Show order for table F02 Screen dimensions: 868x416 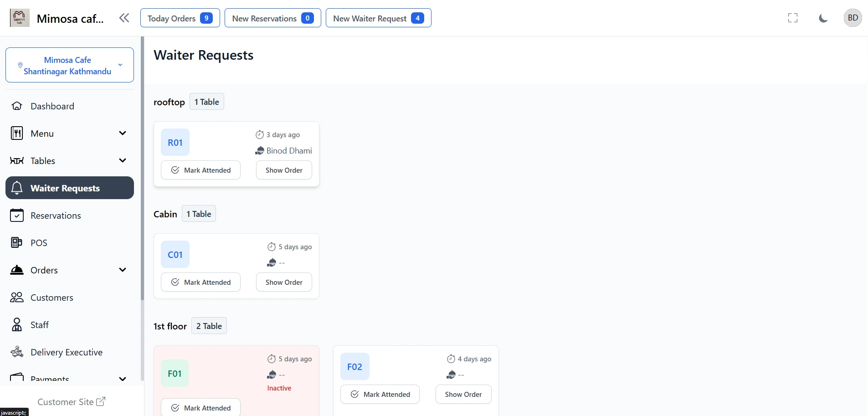[463, 395]
